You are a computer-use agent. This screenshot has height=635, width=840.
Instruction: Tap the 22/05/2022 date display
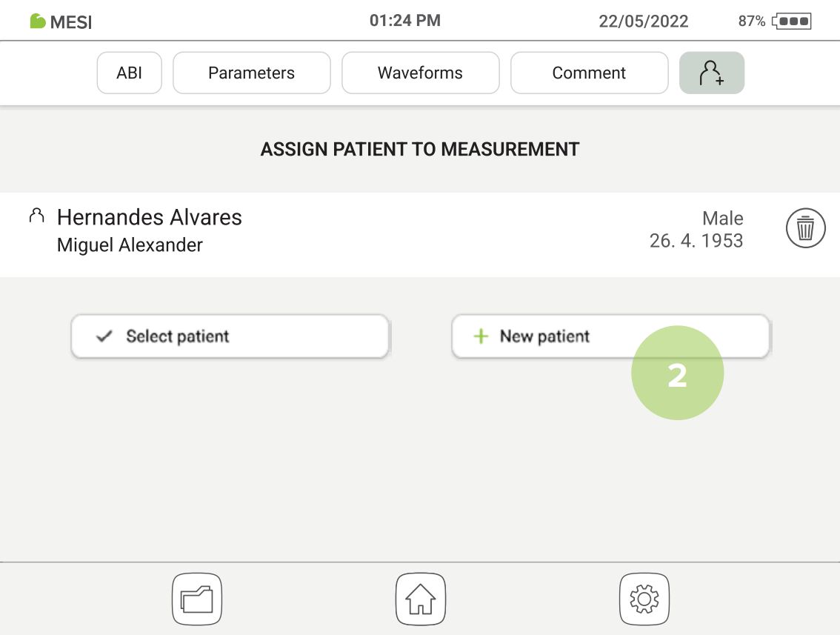[x=644, y=21]
